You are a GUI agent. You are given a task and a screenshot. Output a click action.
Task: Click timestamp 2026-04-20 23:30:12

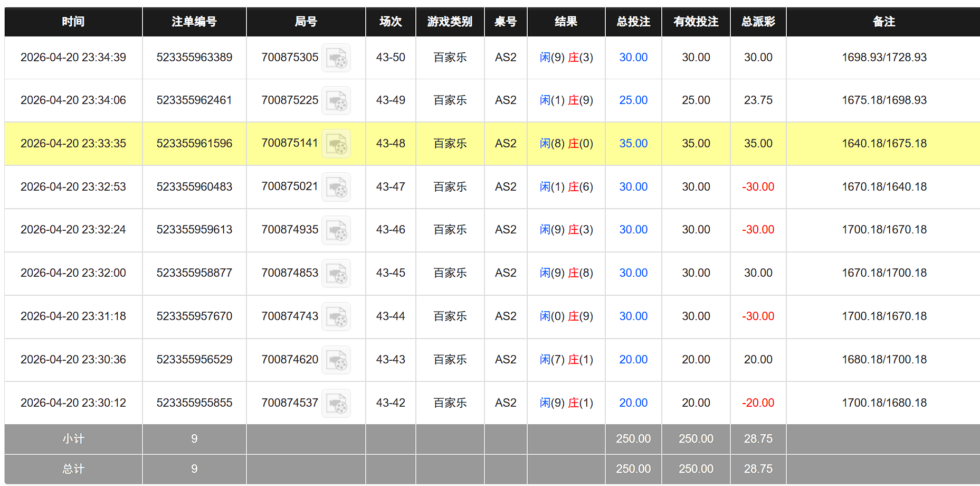73,403
